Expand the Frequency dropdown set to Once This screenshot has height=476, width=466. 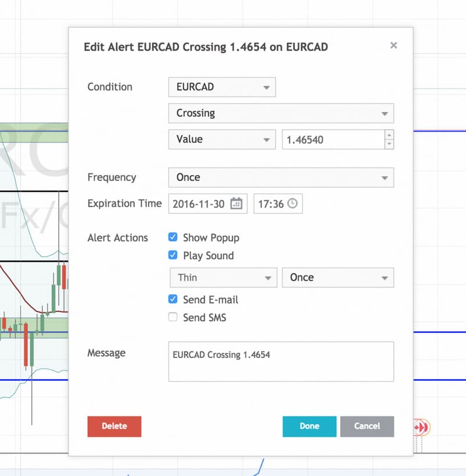click(281, 177)
